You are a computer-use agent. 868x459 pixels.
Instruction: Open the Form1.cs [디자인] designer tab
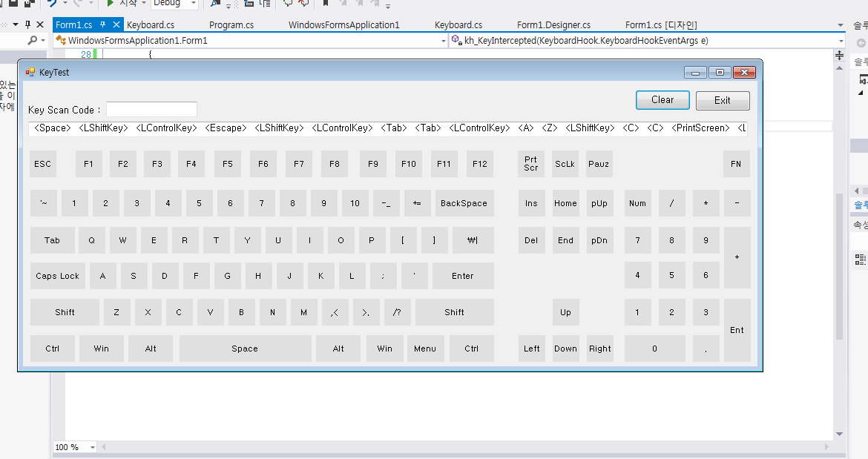(x=661, y=25)
